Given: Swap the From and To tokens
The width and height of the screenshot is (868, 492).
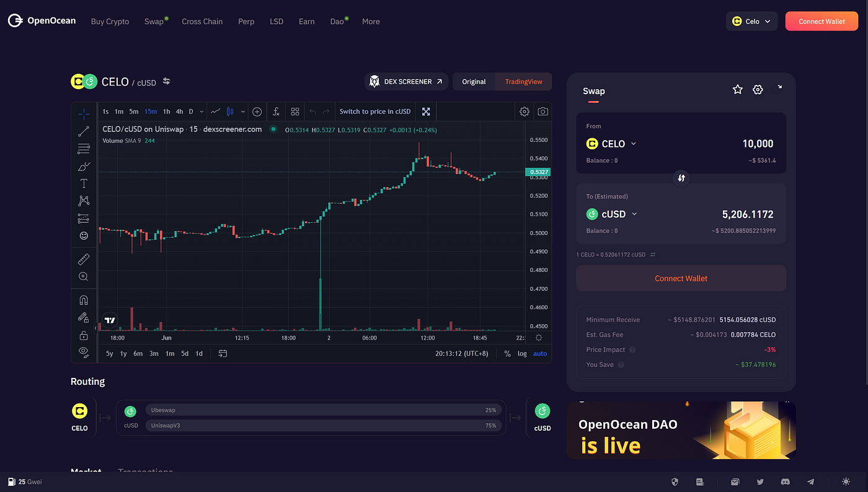Looking at the screenshot, I should tap(681, 178).
